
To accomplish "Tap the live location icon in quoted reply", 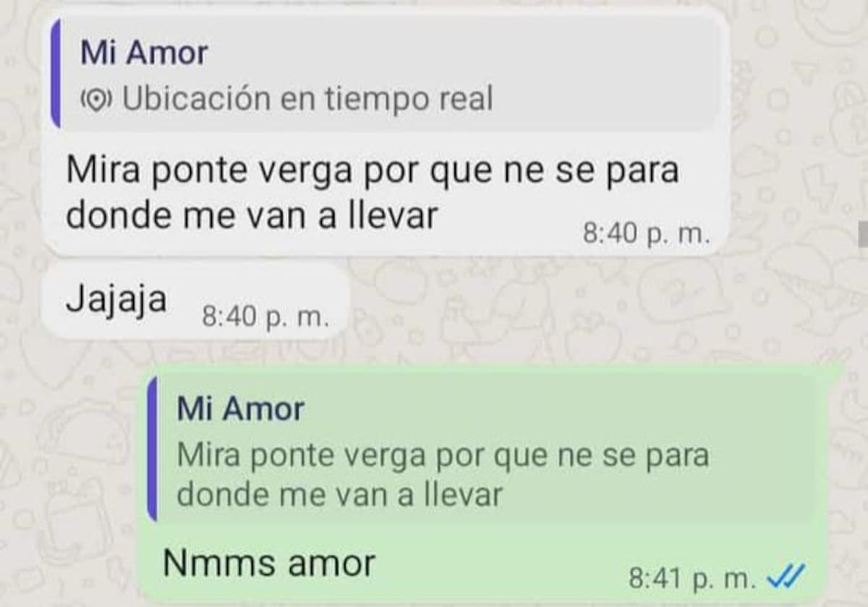I will (x=96, y=99).
